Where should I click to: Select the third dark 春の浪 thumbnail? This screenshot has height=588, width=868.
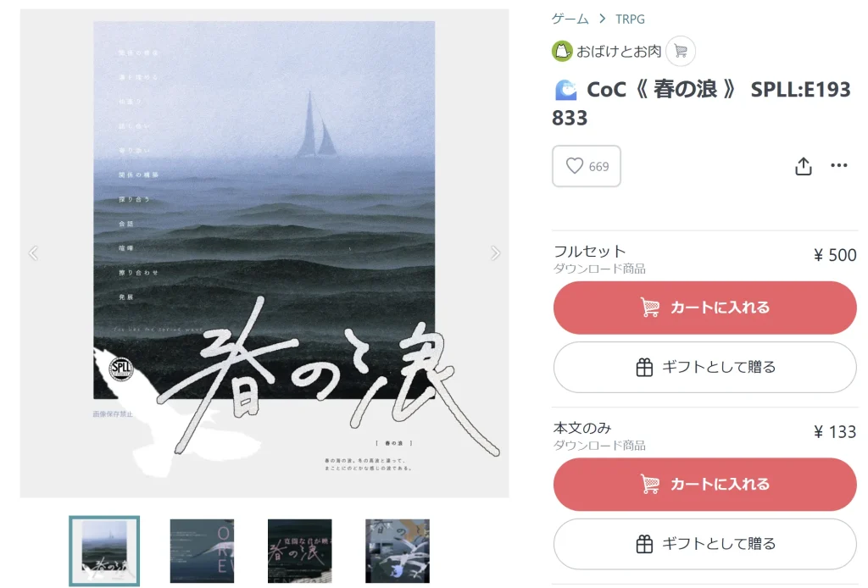(x=299, y=551)
